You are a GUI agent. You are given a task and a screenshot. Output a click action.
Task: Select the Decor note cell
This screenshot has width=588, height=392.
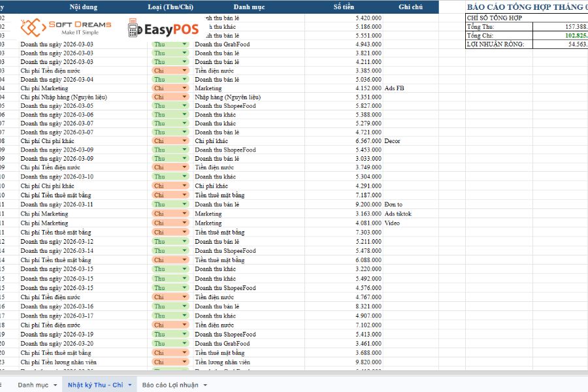(x=411, y=141)
